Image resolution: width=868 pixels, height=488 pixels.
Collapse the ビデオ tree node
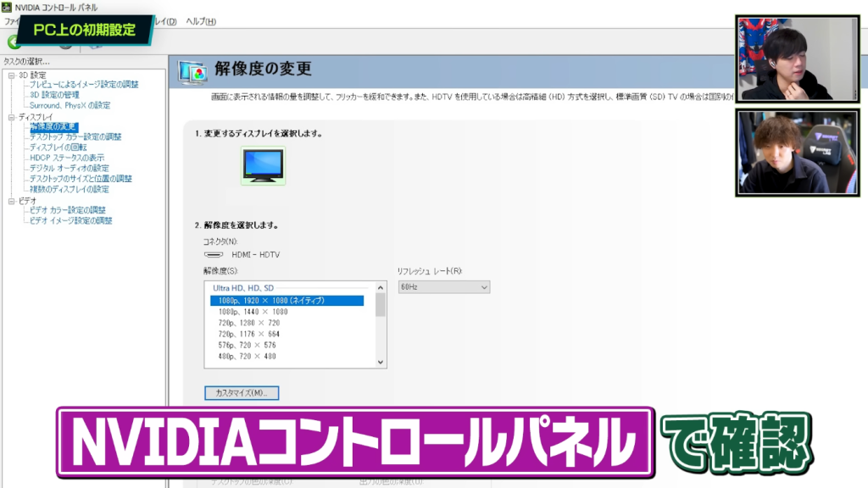12,201
